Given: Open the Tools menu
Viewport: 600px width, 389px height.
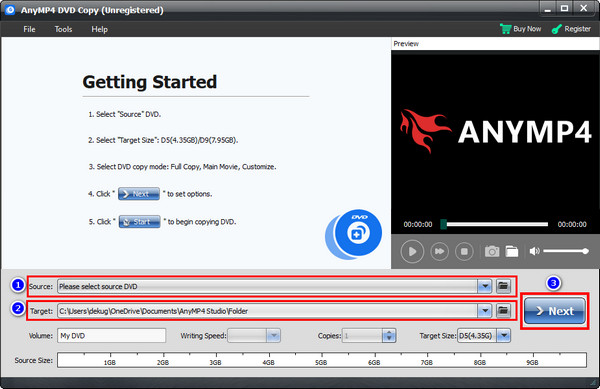Looking at the screenshot, I should [63, 29].
